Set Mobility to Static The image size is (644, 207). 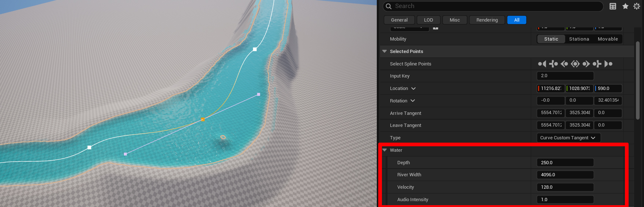pos(551,39)
